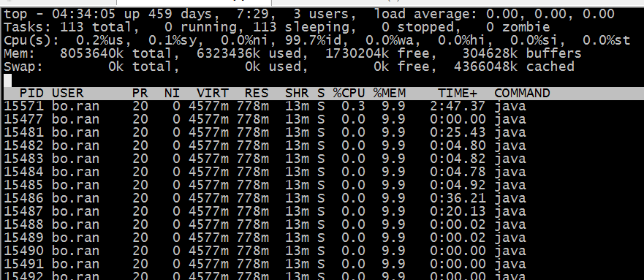
Task: Click the 3 users text
Action: 321,15
